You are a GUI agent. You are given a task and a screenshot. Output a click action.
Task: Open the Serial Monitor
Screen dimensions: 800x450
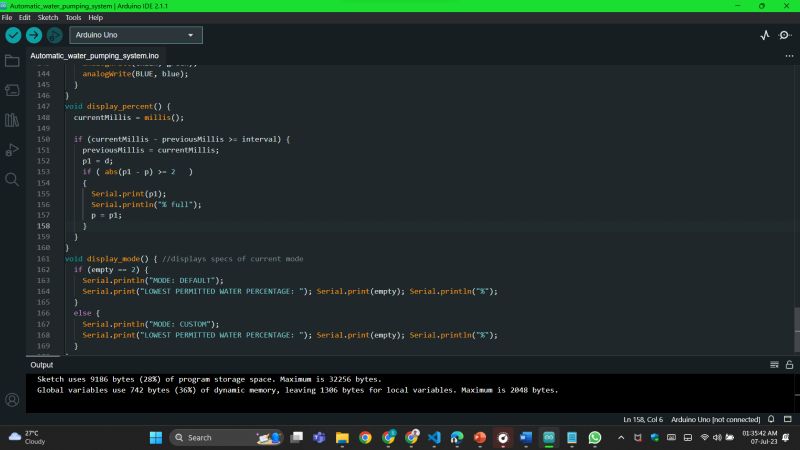[x=785, y=35]
